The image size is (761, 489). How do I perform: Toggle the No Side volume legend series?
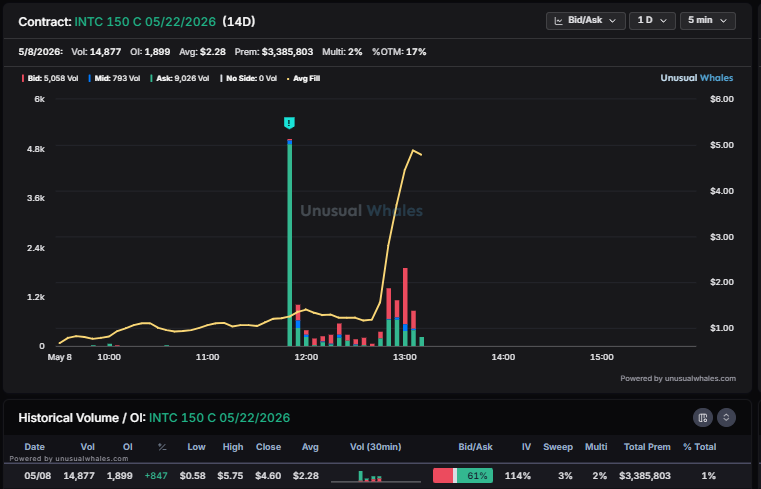(x=248, y=78)
